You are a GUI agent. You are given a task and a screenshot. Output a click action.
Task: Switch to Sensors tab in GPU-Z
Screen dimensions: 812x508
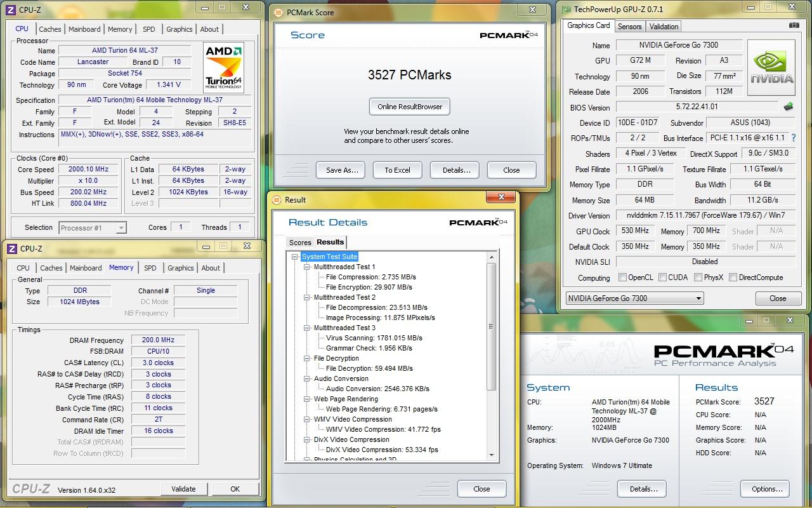630,27
